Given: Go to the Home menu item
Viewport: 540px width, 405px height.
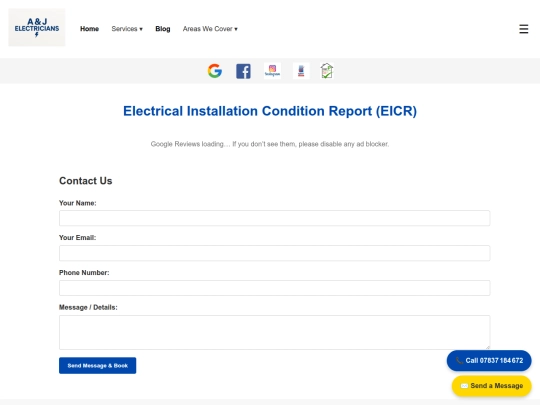Looking at the screenshot, I should point(90,29).
